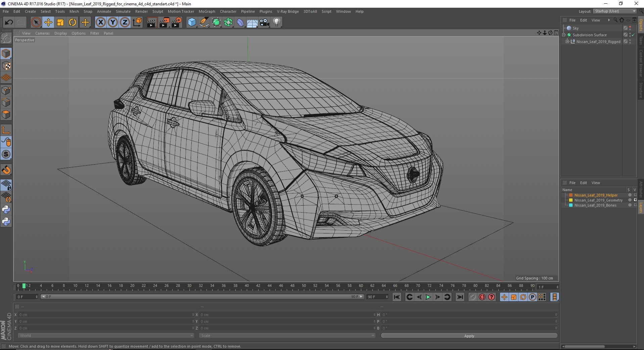Click Object Manager search magnifier icon
The width and height of the screenshot is (644, 350).
coord(615,20)
